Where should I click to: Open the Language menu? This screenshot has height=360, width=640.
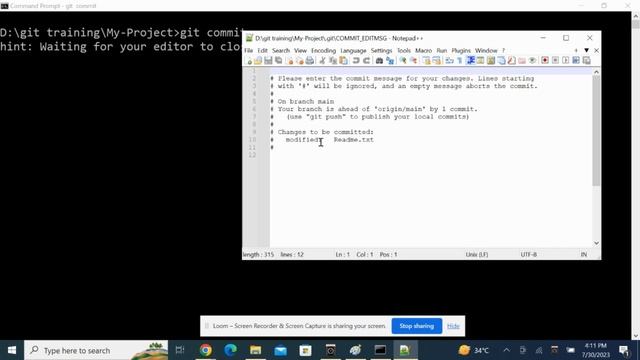[353, 51]
